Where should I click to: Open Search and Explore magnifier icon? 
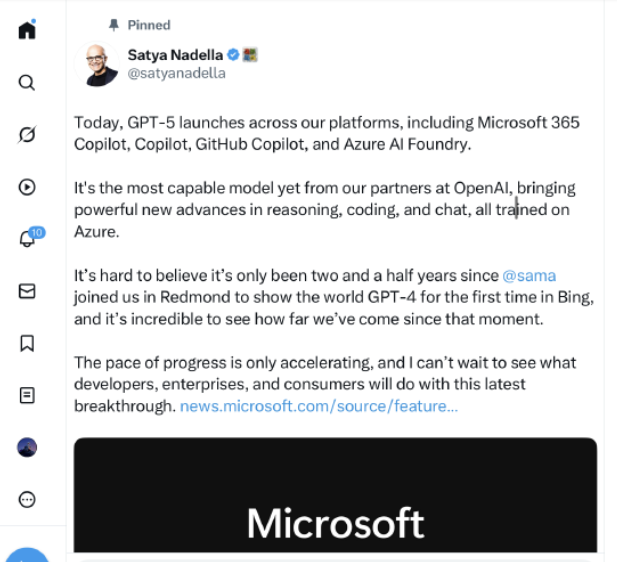point(27,82)
